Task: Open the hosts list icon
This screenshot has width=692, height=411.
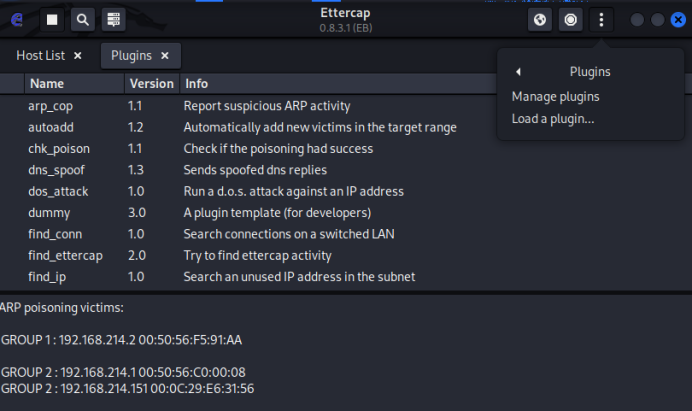Action: pyautogui.click(x=113, y=19)
